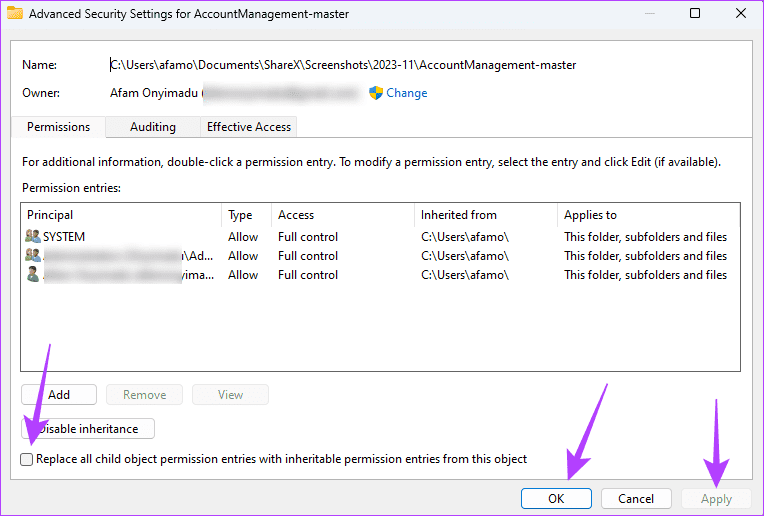764x516 pixels.
Task: Click Disable inheritance button
Action: [88, 429]
